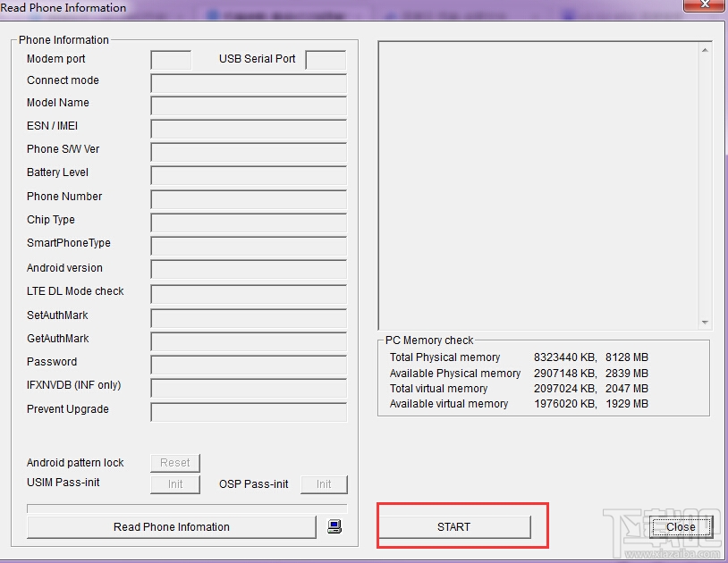
Task: Click the PC Memory check group label
Action: point(429,340)
